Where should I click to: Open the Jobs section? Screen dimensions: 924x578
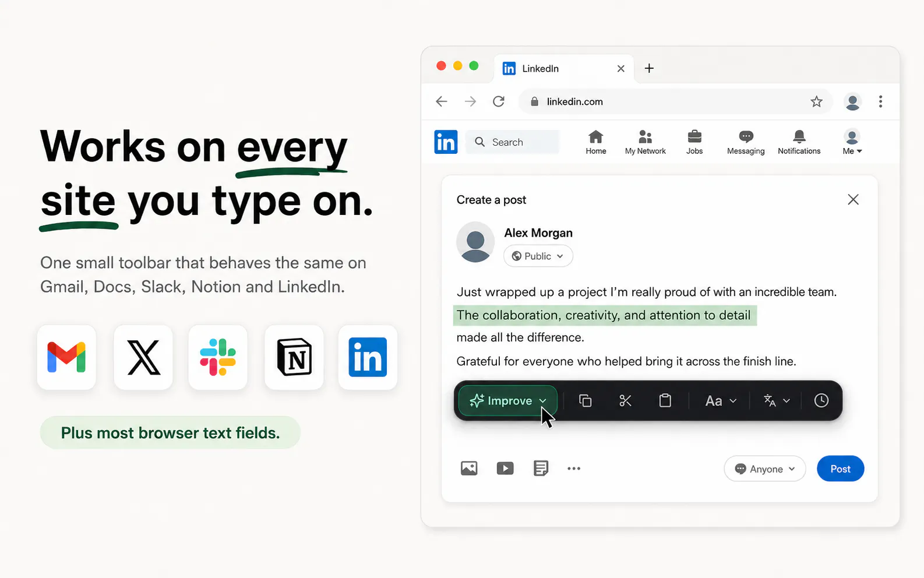click(x=694, y=142)
